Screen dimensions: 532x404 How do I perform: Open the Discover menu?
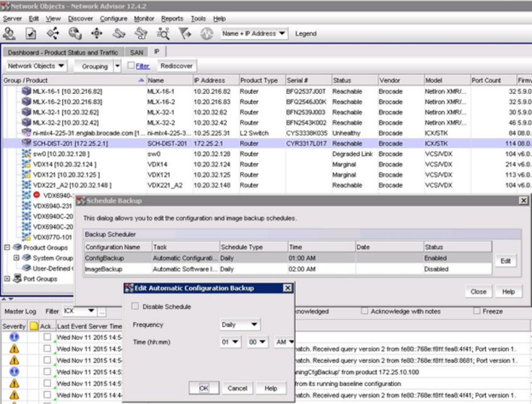tap(80, 19)
